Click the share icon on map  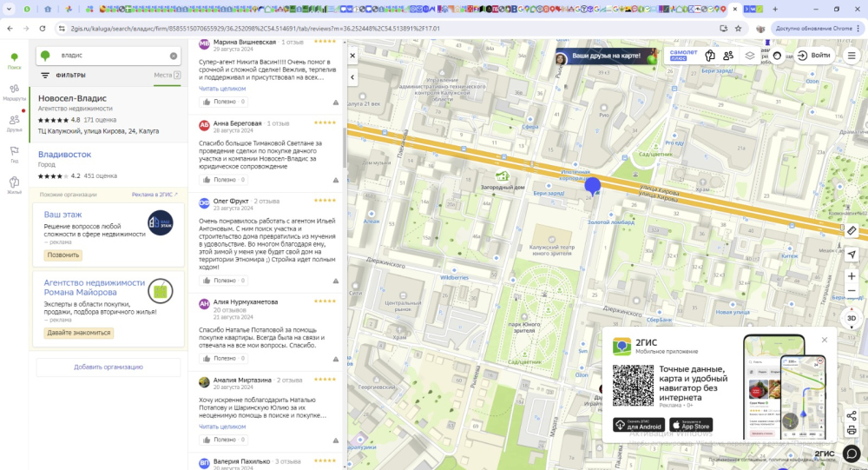(x=852, y=415)
